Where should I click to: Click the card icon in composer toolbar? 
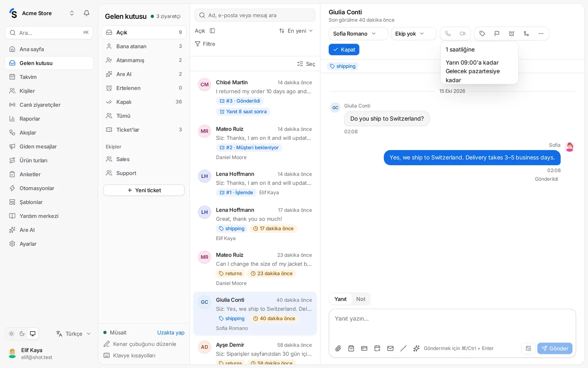tap(364, 348)
